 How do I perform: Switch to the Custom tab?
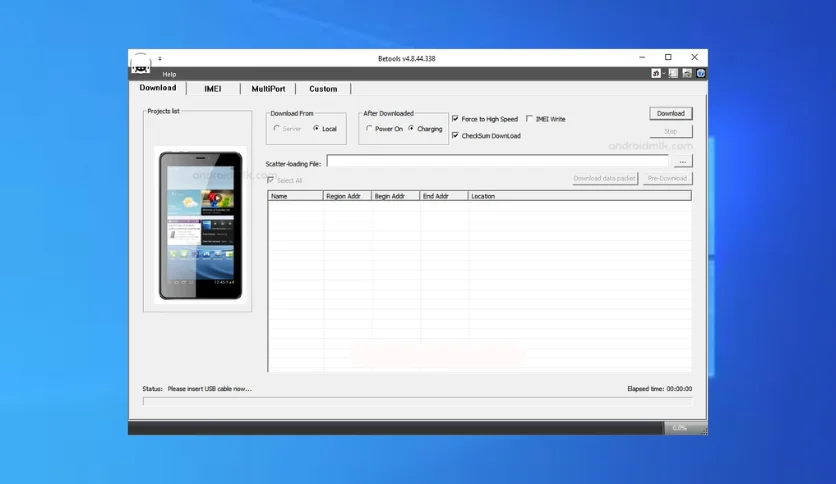pyautogui.click(x=323, y=89)
